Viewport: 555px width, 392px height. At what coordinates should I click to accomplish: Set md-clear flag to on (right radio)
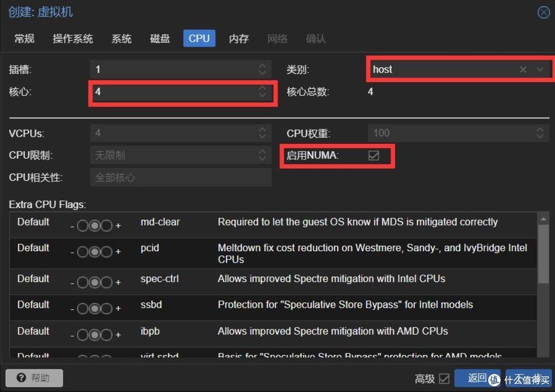click(106, 226)
